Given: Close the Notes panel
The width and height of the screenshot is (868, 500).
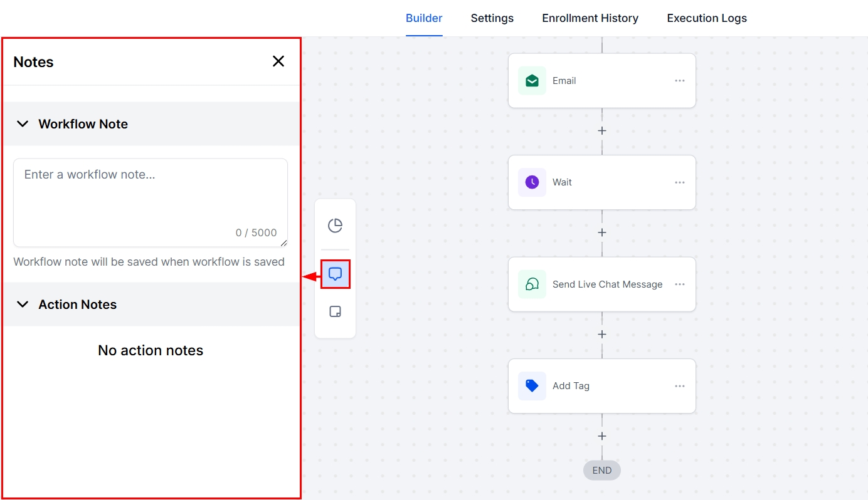Looking at the screenshot, I should point(278,61).
